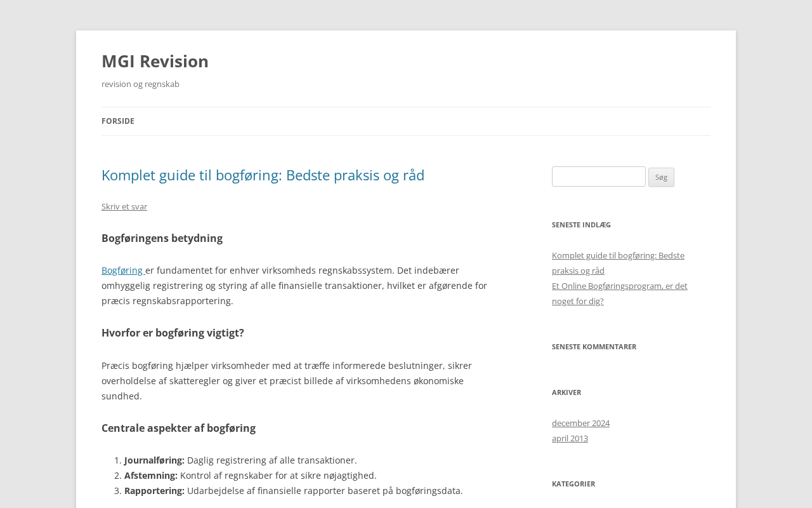
Task: Click the 'Seneste kommentarer' sidebar heading
Action: 594,347
